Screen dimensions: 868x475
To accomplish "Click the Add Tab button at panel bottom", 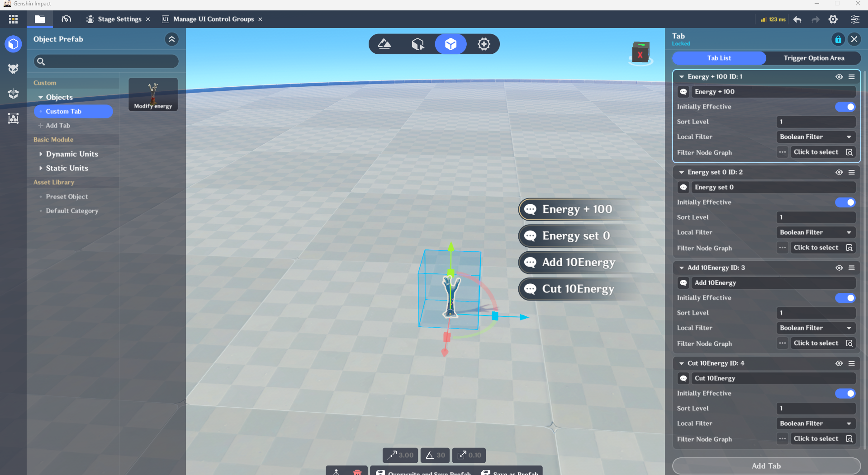I will (x=766, y=466).
